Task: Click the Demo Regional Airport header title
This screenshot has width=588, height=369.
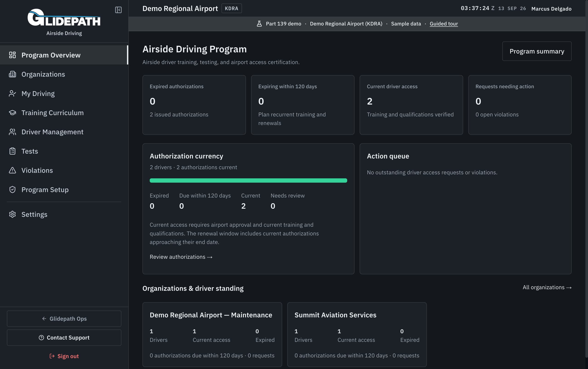Action: pyautogui.click(x=180, y=8)
